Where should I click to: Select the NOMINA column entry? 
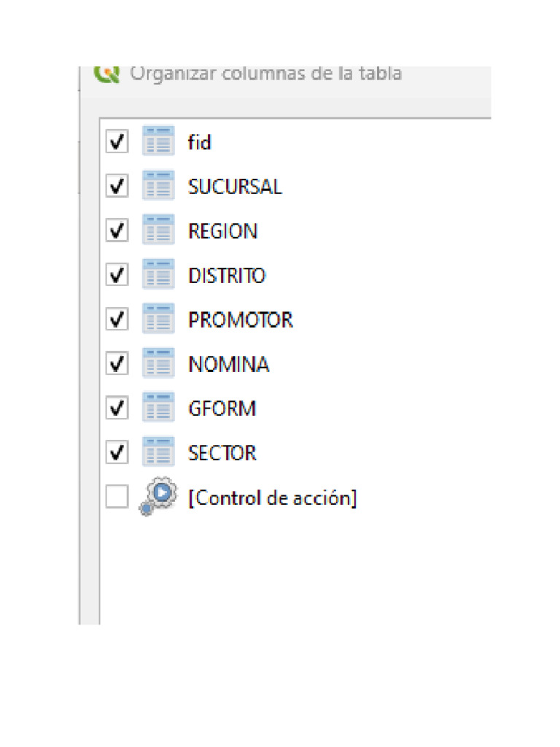(x=228, y=364)
